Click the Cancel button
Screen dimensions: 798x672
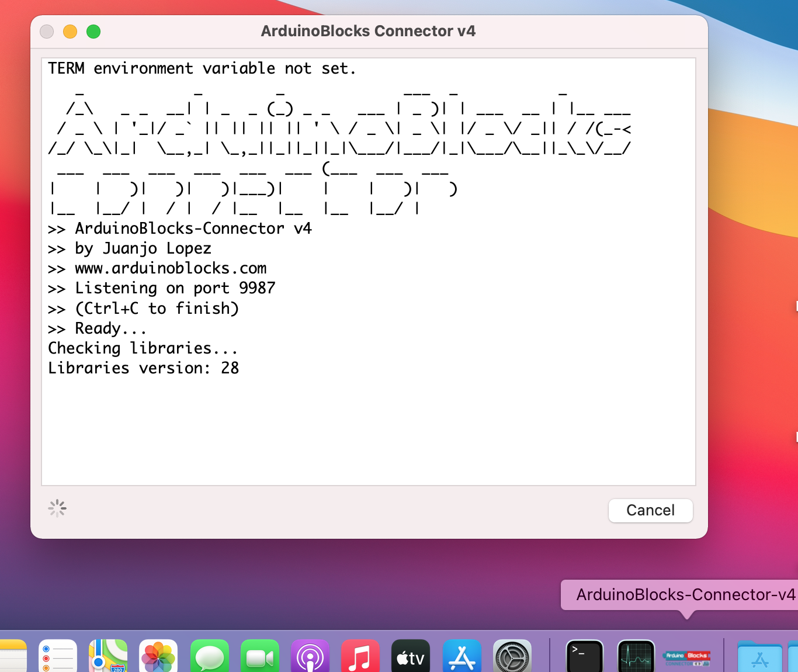(650, 510)
